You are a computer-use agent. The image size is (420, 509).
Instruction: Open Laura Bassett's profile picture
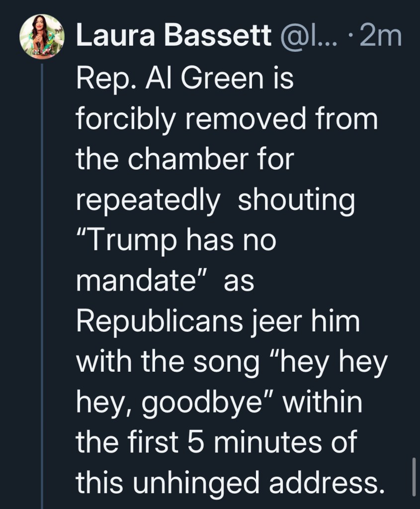41,36
